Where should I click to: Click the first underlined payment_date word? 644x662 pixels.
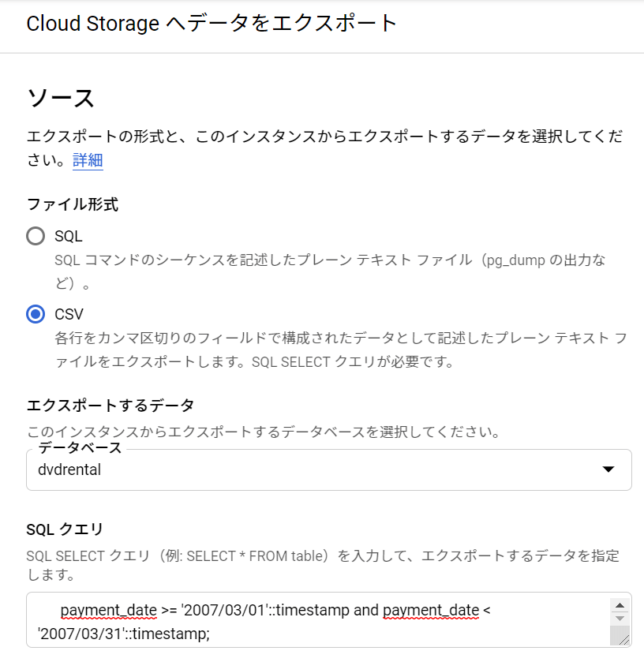[109, 610]
